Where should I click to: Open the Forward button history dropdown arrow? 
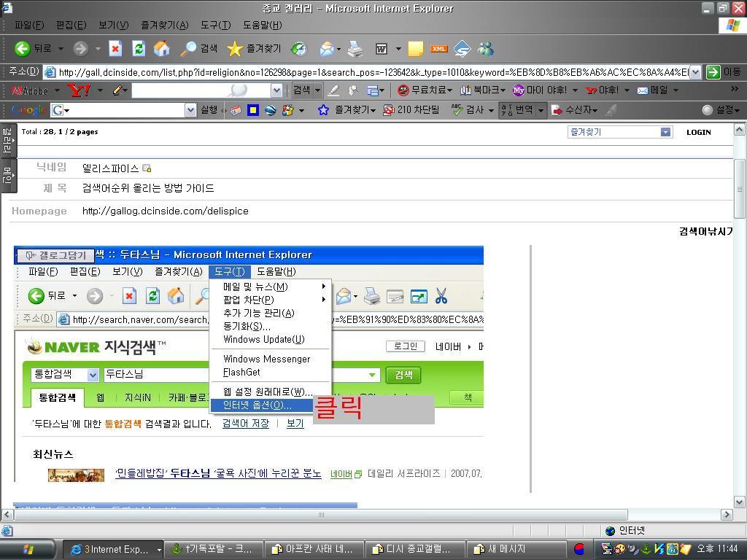click(x=98, y=49)
